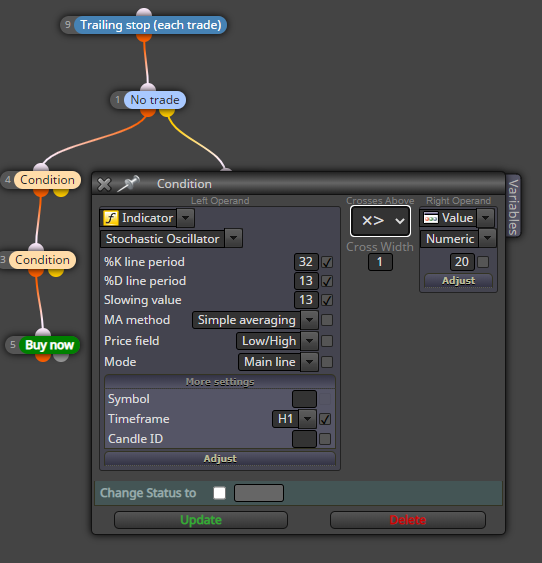Select the Condition block numbered 4
Screen dimensions: 542x563
[47, 180]
